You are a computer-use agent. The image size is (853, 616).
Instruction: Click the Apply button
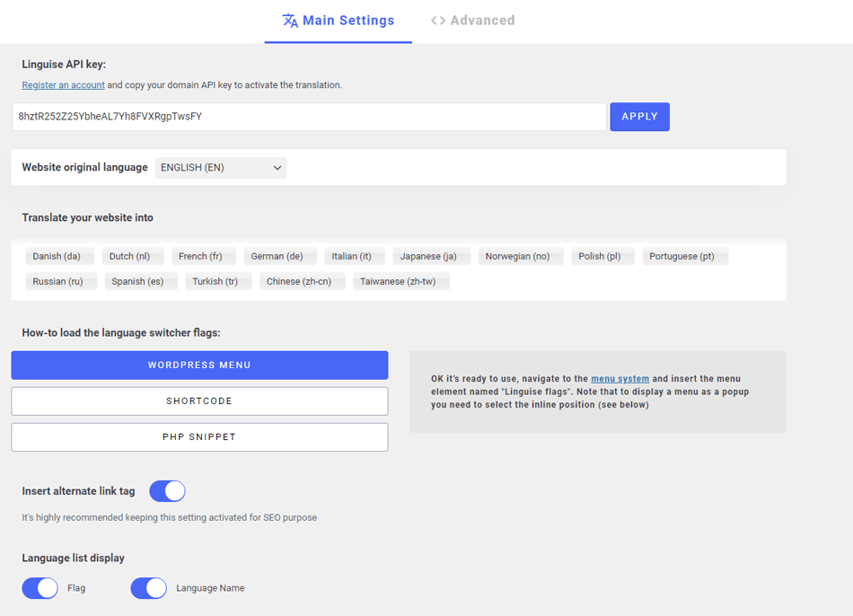tap(639, 116)
